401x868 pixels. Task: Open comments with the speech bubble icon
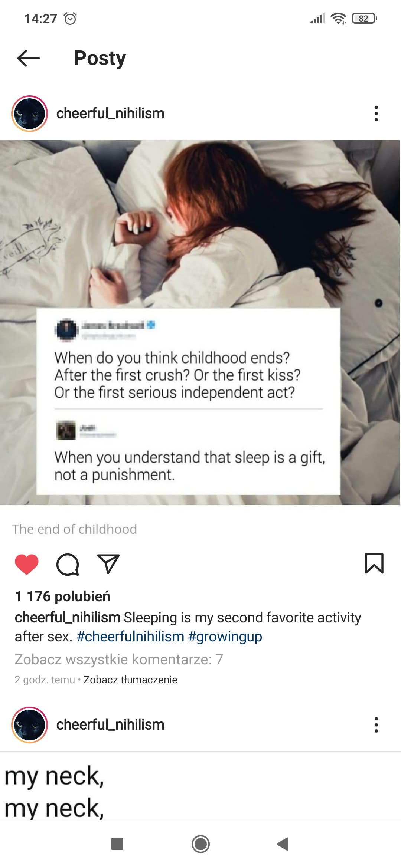click(68, 564)
